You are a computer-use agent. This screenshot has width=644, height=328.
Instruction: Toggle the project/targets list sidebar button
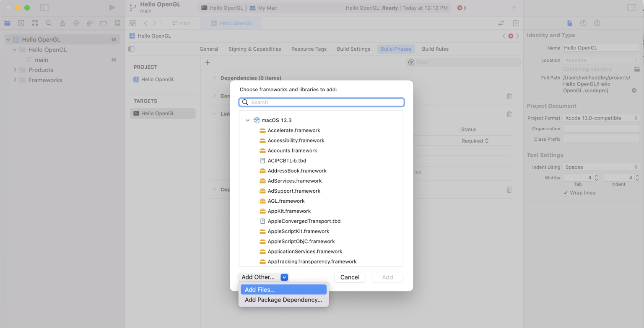132,49
